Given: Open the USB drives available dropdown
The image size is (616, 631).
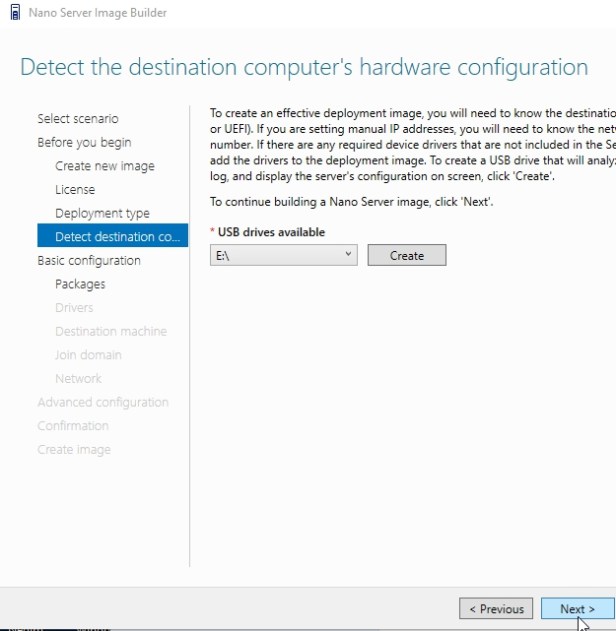Looking at the screenshot, I should pyautogui.click(x=284, y=256).
